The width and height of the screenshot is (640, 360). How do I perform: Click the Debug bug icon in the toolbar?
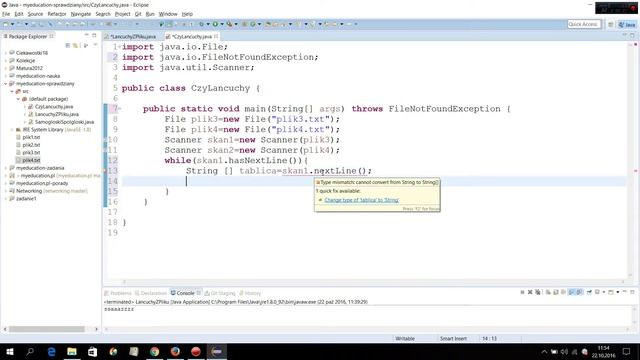(201, 24)
